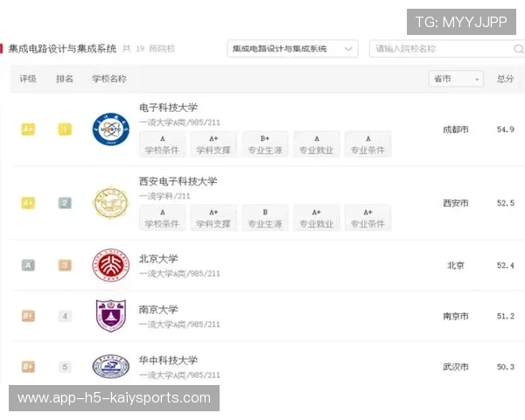Image resolution: width=525 pixels, height=420 pixels.
Task: Select the 学科支撑 box for 西安电子科技大学
Action: click(x=213, y=218)
